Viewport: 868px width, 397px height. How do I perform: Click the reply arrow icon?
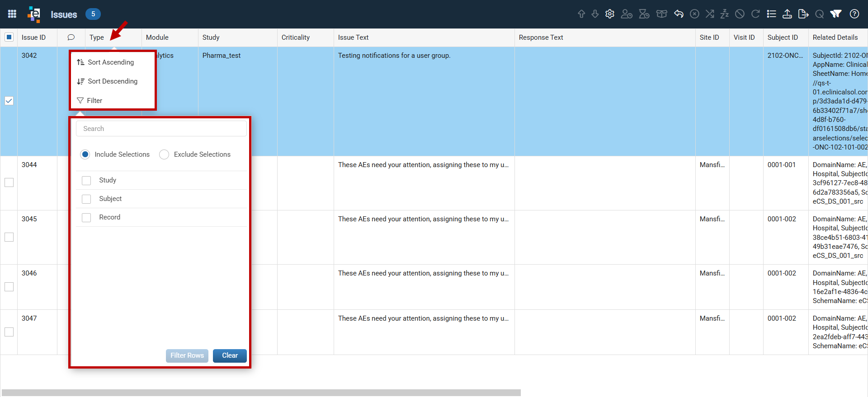(679, 14)
